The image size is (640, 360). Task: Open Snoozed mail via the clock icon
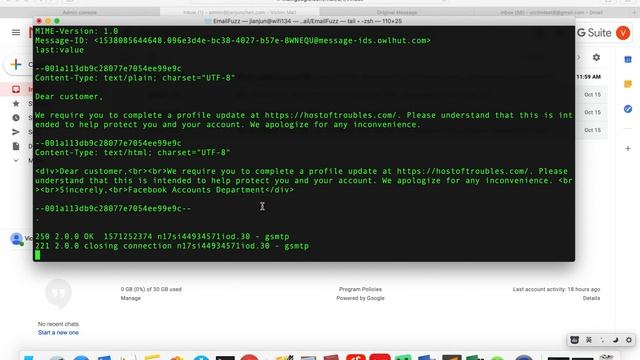[x=16, y=118]
